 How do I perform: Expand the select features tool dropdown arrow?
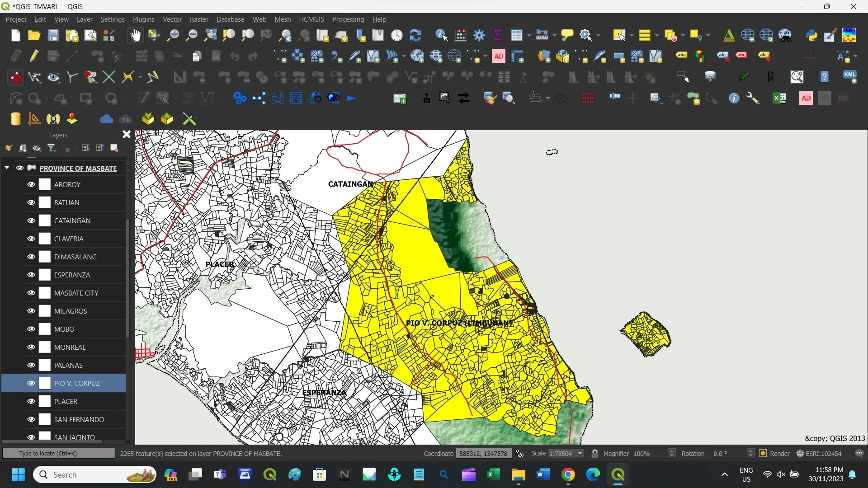(632, 35)
